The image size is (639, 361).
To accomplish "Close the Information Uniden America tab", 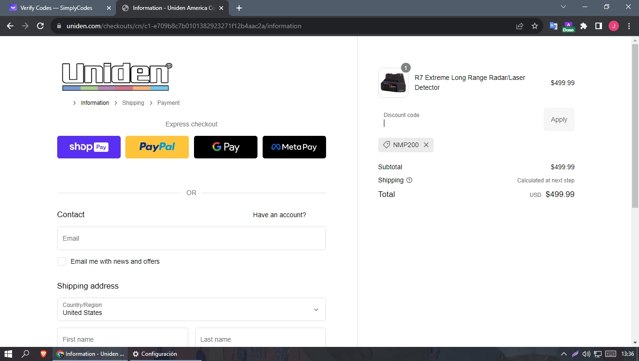I will [x=221, y=8].
